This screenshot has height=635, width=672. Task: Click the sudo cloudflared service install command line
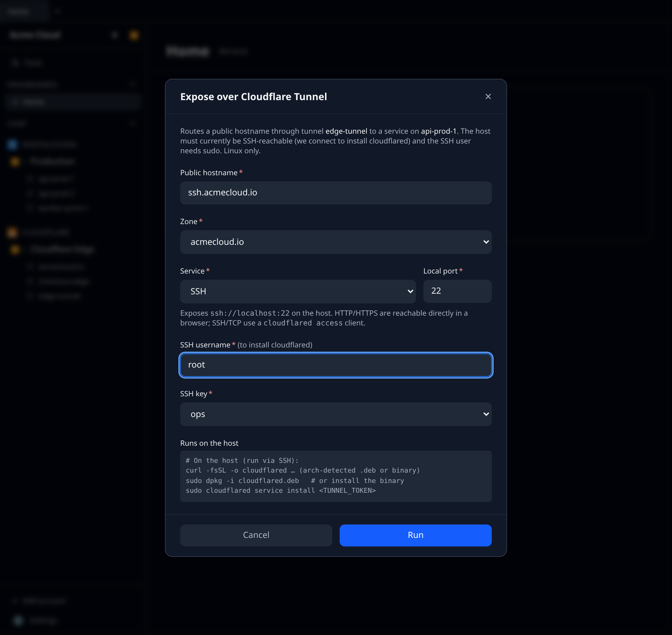(x=280, y=491)
